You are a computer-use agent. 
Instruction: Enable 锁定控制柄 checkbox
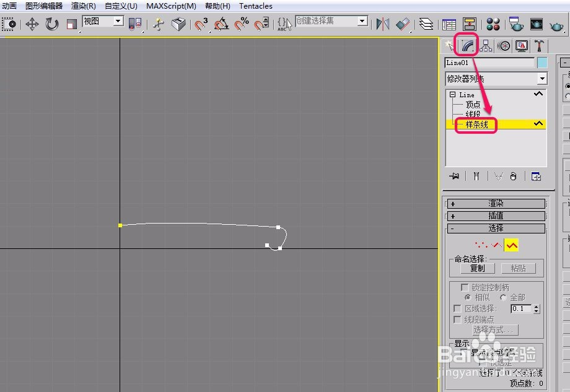pyautogui.click(x=464, y=287)
